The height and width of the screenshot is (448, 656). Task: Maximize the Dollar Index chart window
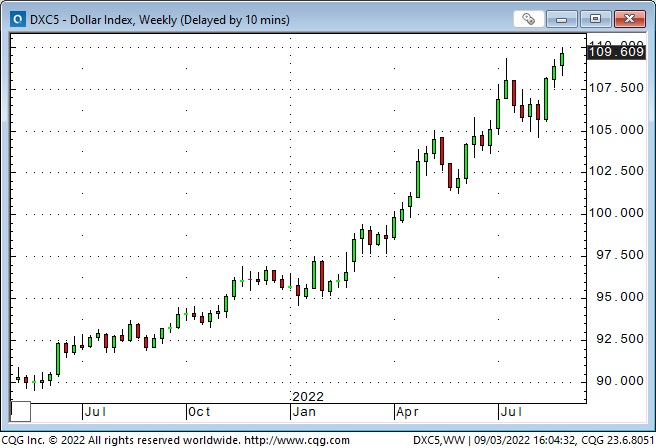[595, 19]
